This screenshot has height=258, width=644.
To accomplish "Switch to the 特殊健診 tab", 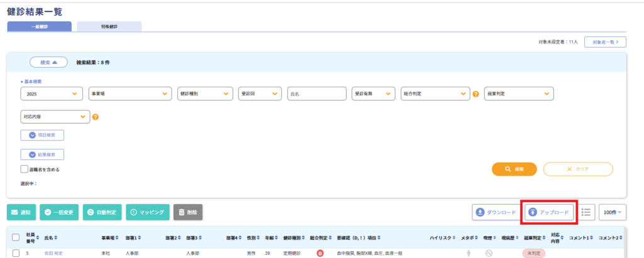I will [109, 26].
